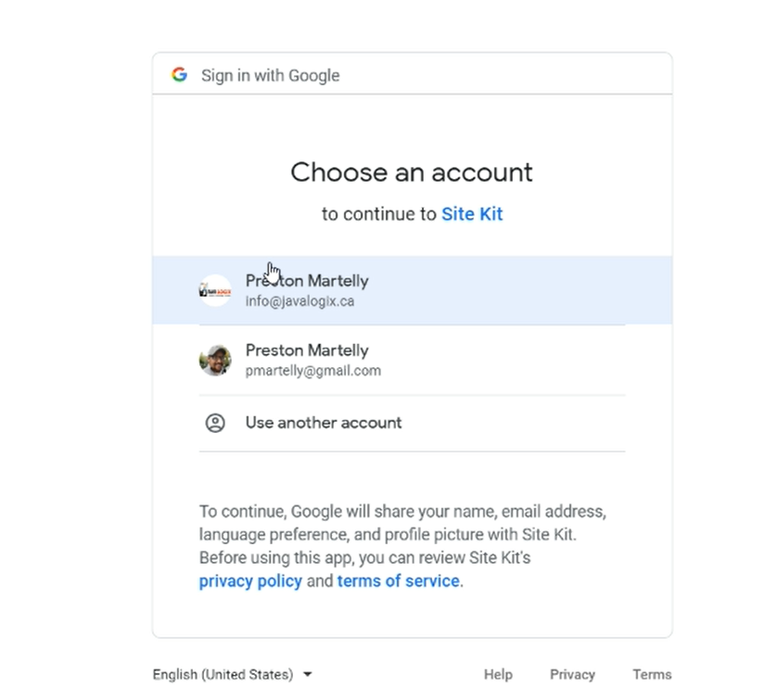Open the Site Kit link in heading
Image resolution: width=778 pixels, height=700 pixels.
point(472,214)
